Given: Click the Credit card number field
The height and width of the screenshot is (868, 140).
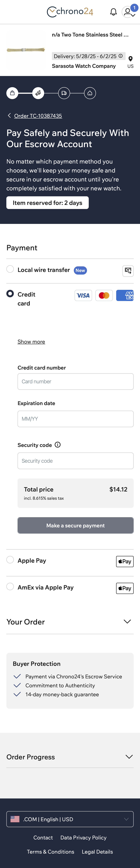Looking at the screenshot, I should (76, 381).
